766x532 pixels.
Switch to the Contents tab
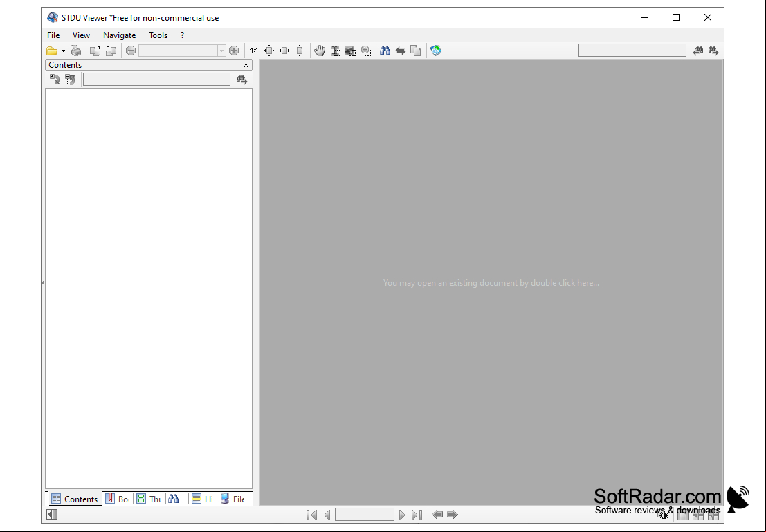pyautogui.click(x=74, y=499)
